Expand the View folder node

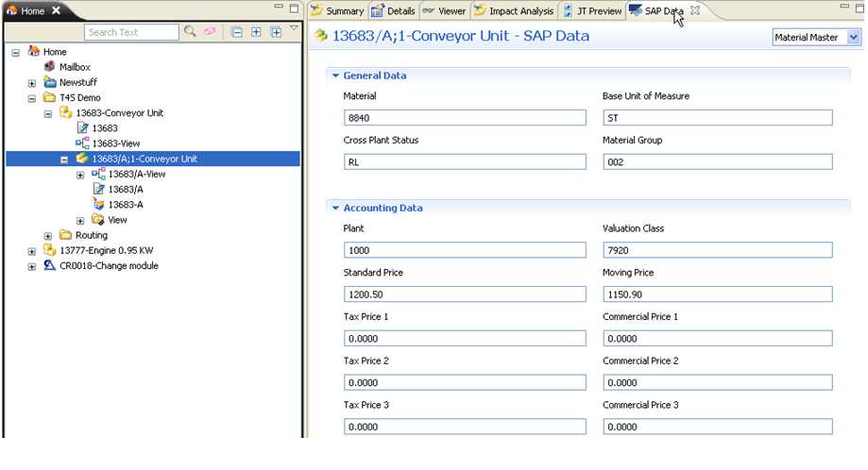tap(80, 221)
